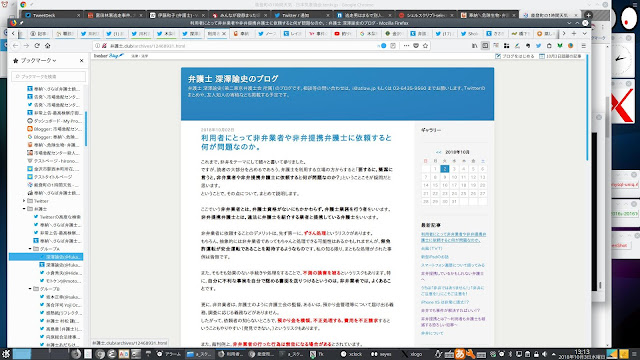The image size is (640, 360).
Task: Toggle sidebar with the sidebars icon
Action: pyautogui.click(x=485, y=46)
